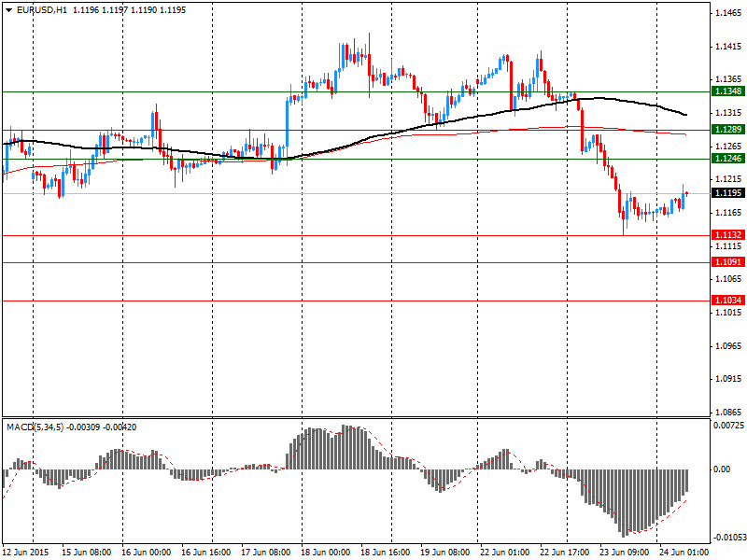
Task: Select the 23 Jun 09:00 time axis label
Action: (624, 553)
